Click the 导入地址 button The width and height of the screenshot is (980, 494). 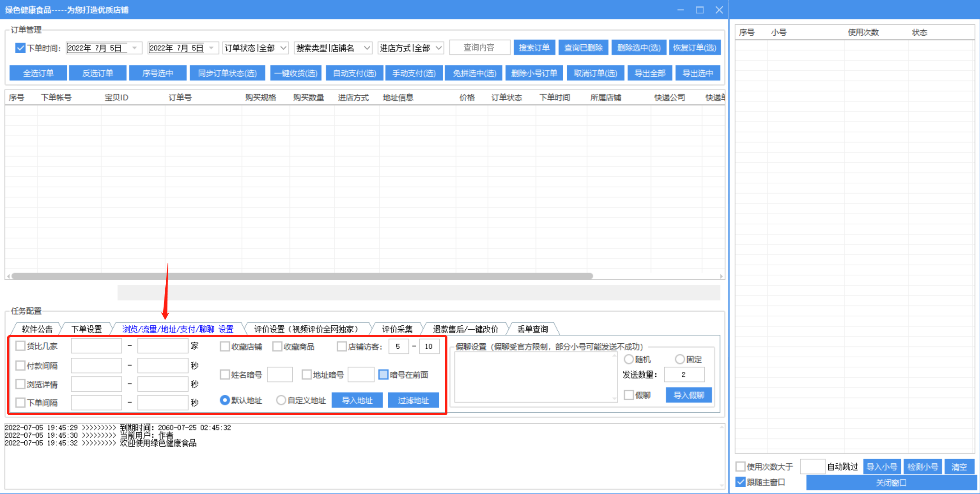pos(357,400)
